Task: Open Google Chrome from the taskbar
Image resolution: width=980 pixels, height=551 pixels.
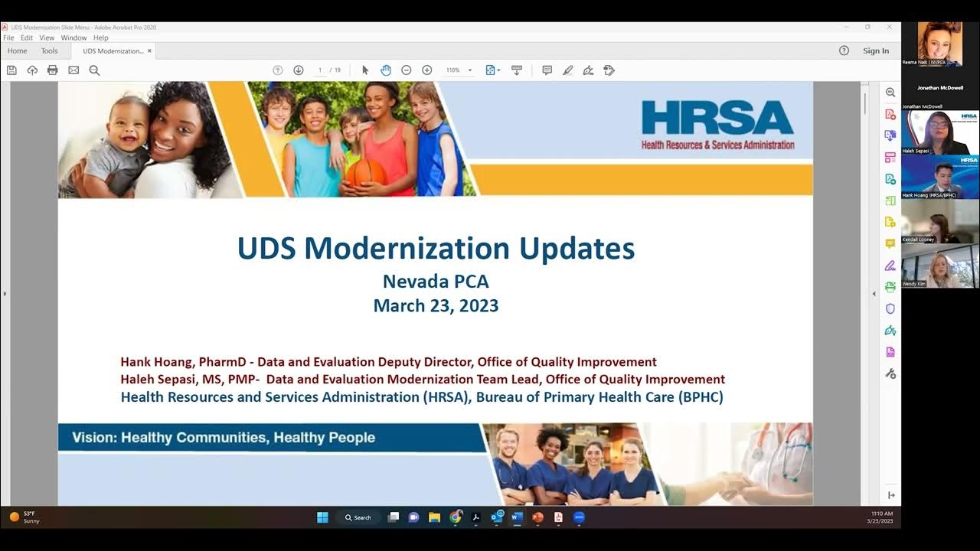Action: coord(455,517)
